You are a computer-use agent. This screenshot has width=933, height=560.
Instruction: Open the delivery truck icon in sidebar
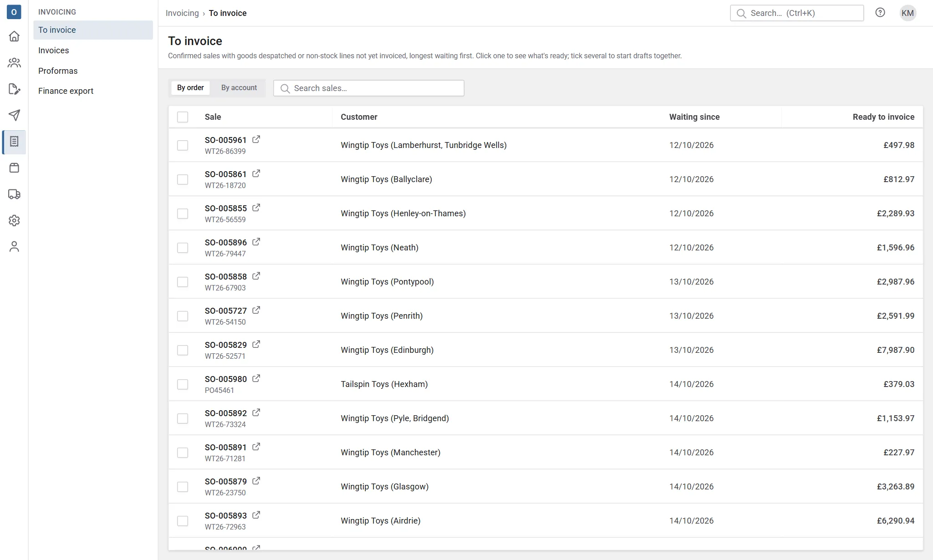pos(14,194)
